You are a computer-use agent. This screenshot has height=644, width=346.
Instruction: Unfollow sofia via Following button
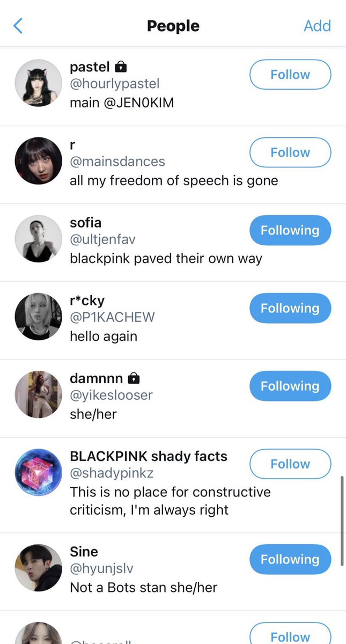(x=290, y=230)
